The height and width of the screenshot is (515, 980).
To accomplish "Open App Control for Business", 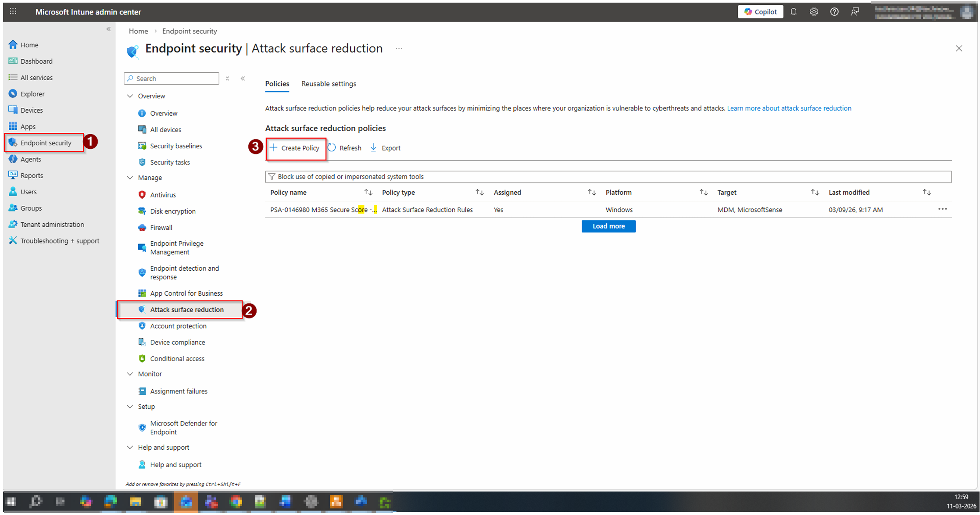I will (181, 293).
